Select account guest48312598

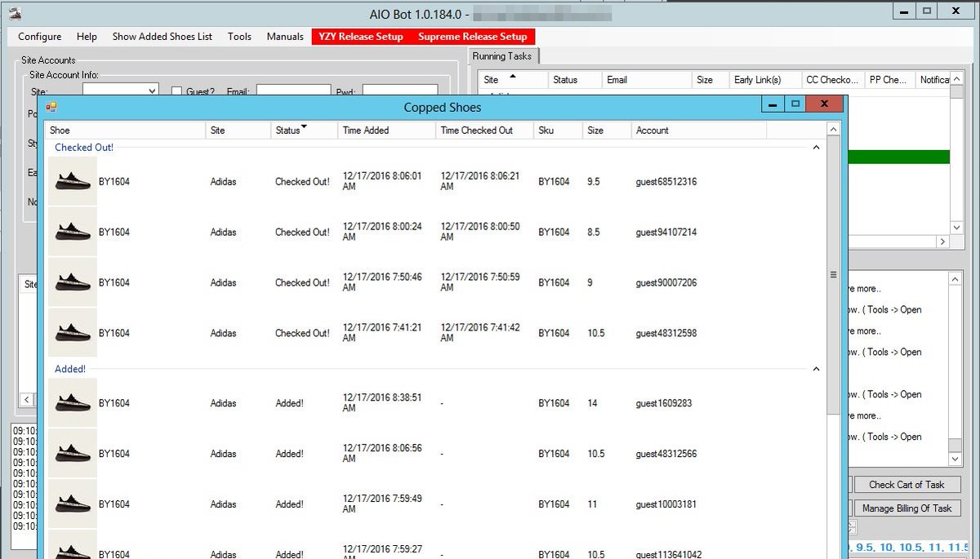(666, 333)
